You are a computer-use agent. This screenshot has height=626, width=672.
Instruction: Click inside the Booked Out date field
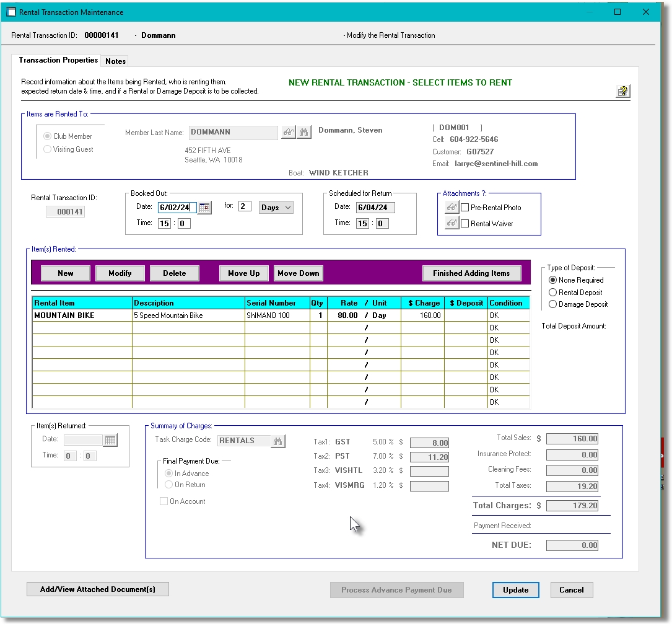(177, 207)
